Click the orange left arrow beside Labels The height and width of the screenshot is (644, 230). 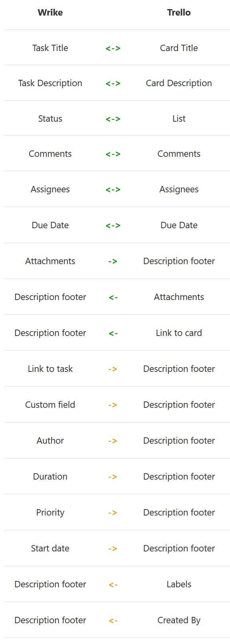click(113, 585)
